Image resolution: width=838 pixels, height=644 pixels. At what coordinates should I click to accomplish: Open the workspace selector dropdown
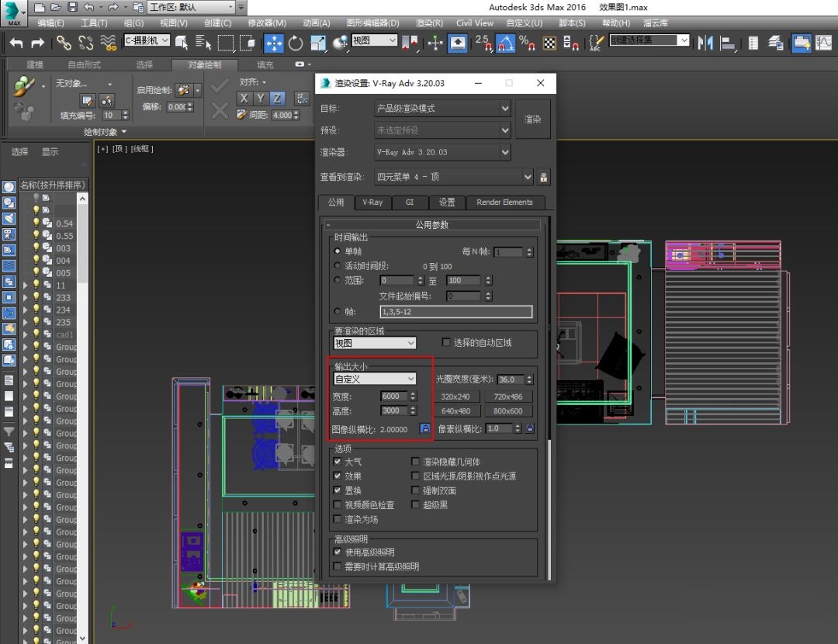[x=192, y=7]
